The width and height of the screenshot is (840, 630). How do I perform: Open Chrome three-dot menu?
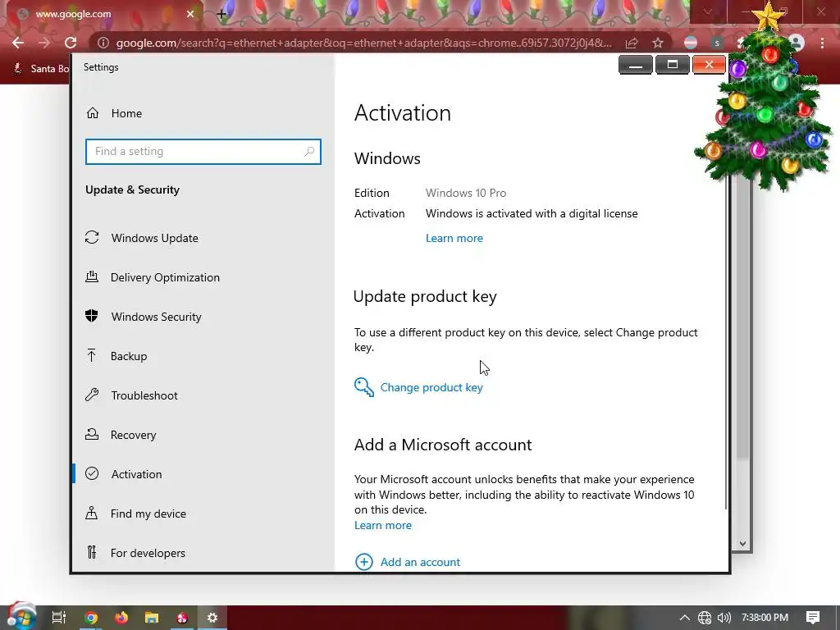click(822, 43)
